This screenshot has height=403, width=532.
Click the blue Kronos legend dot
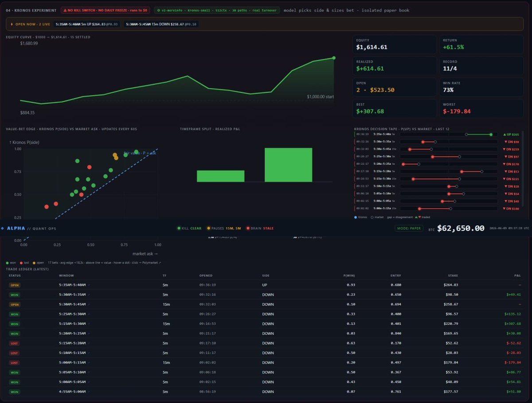pyautogui.click(x=356, y=217)
